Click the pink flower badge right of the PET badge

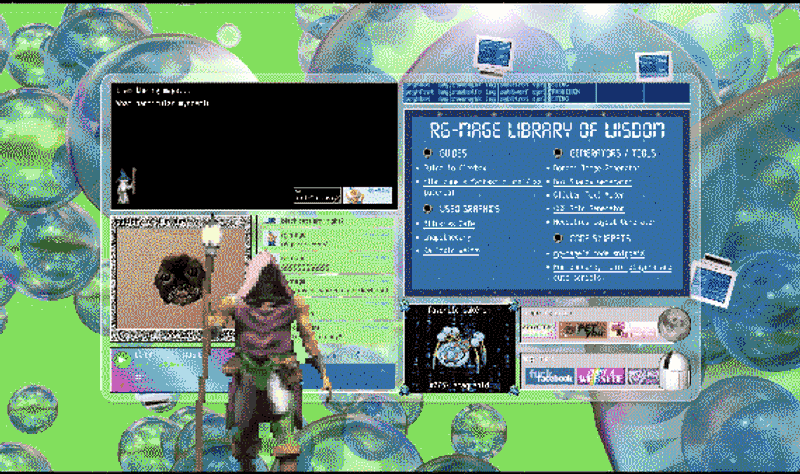(x=633, y=330)
